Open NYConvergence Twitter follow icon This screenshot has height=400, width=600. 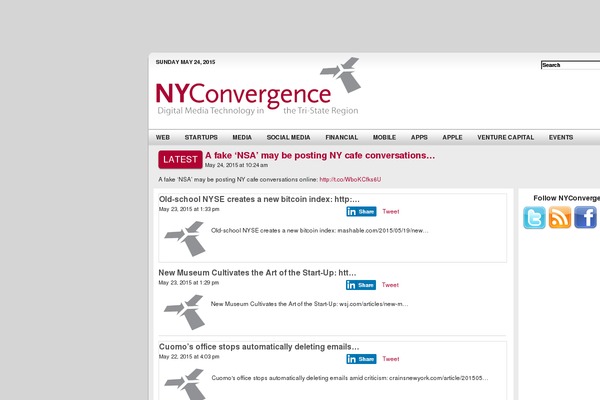point(534,217)
